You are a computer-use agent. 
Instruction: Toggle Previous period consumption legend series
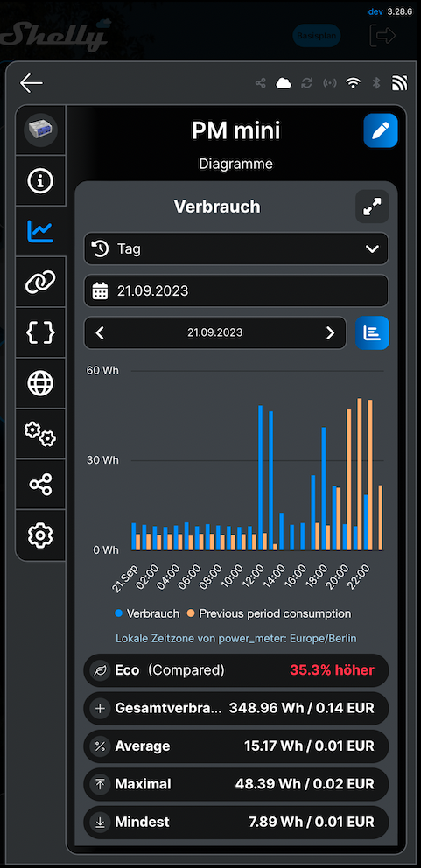pyautogui.click(x=269, y=613)
